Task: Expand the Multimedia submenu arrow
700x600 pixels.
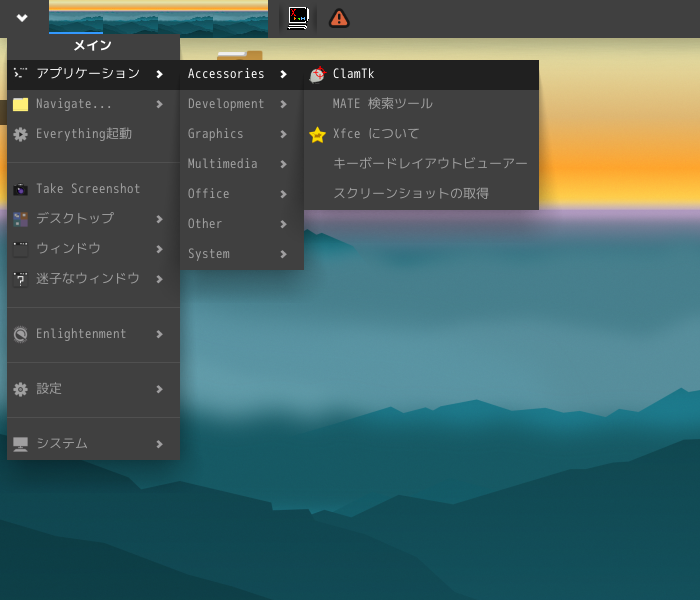Action: [x=283, y=164]
